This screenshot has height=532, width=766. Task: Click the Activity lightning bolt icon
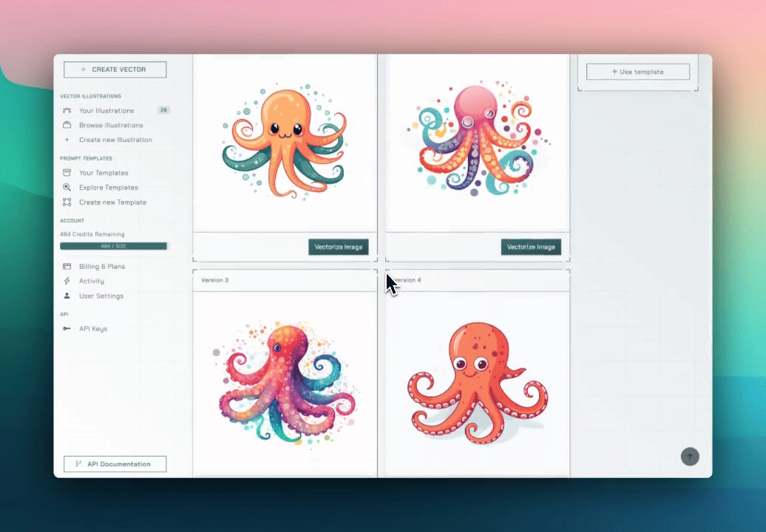[67, 281]
